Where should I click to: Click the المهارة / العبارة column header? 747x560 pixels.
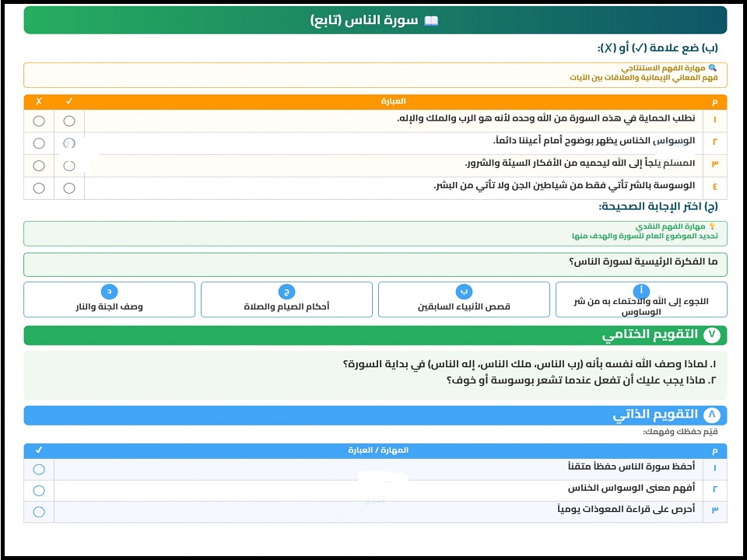point(378,450)
